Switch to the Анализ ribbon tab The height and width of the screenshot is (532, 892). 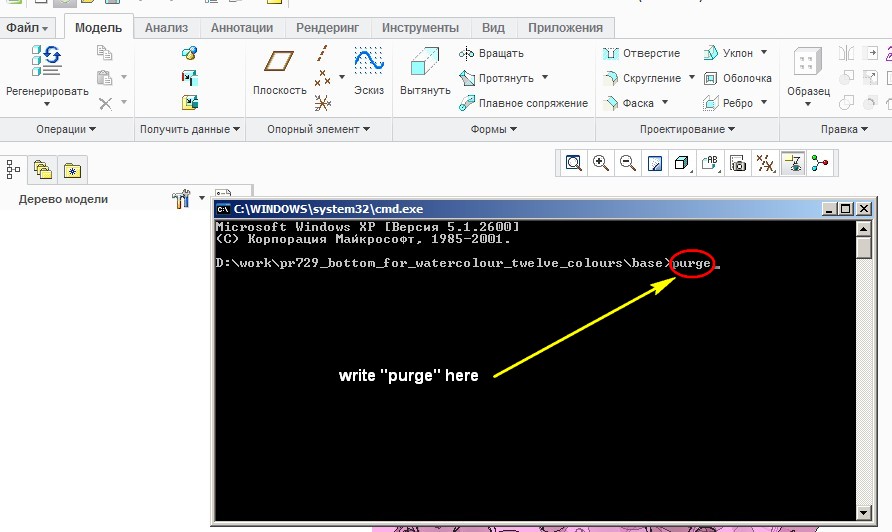[x=166, y=27]
